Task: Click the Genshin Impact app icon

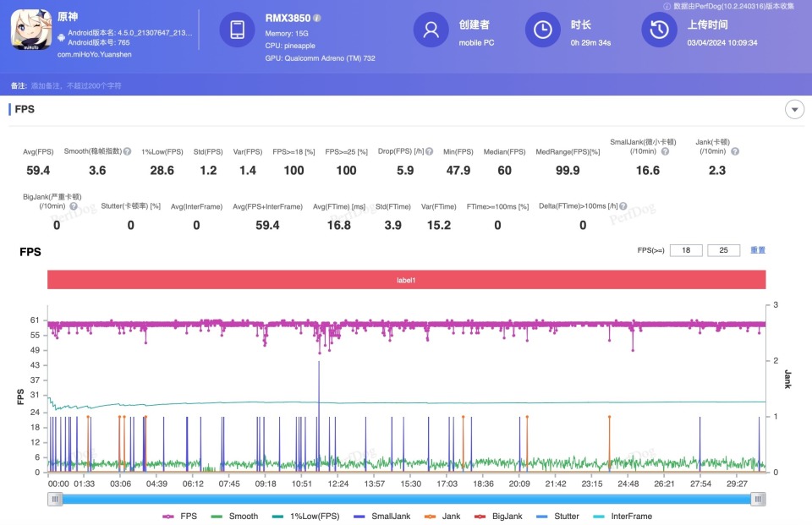Action: pyautogui.click(x=31, y=30)
